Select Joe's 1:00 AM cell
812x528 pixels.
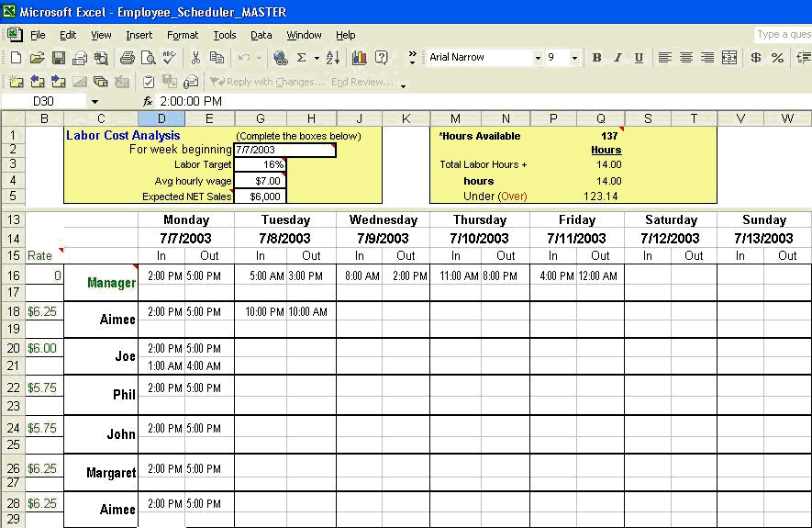click(161, 365)
